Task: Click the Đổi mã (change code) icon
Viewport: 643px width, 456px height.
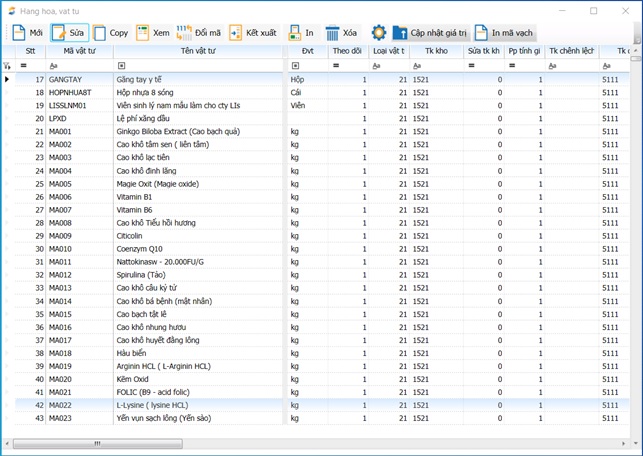Action: point(184,33)
